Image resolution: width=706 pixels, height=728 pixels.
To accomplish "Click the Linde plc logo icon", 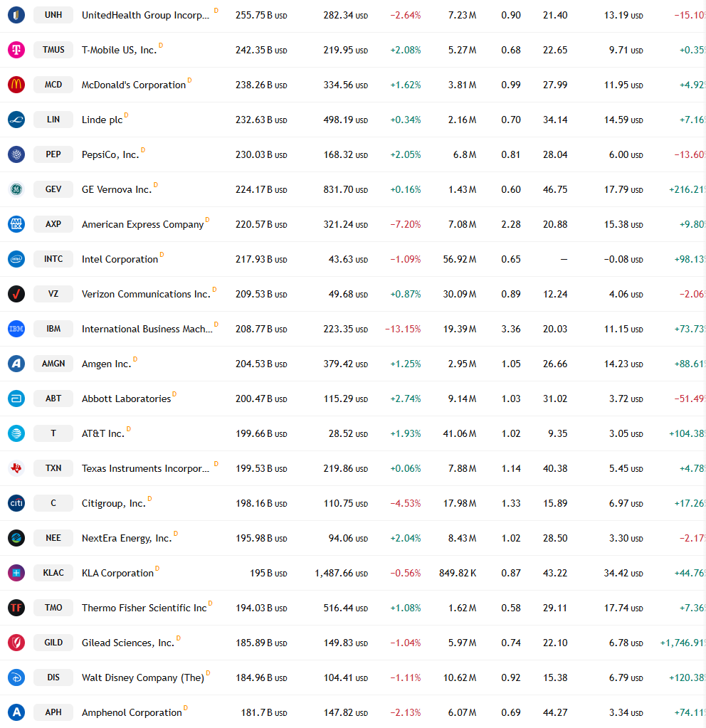I will (16, 120).
